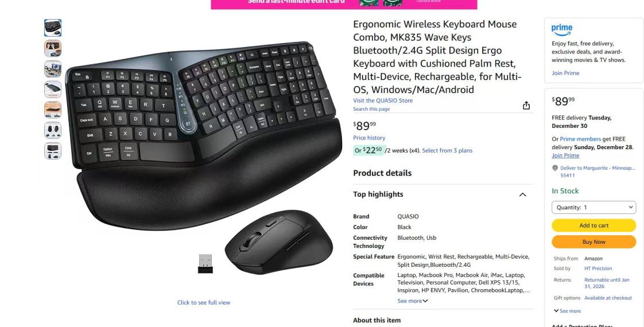Select the third thumbnail in gallery
Screen dimensions: 644x327
[x=53, y=69]
